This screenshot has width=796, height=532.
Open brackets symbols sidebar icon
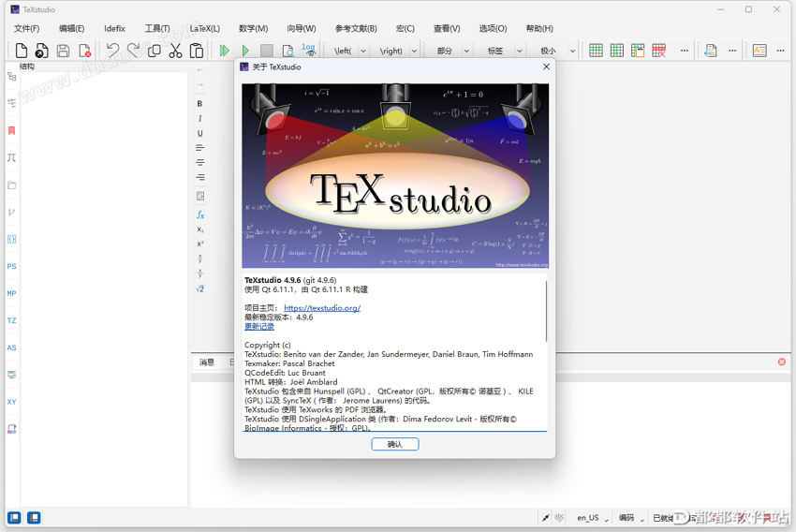click(x=11, y=239)
